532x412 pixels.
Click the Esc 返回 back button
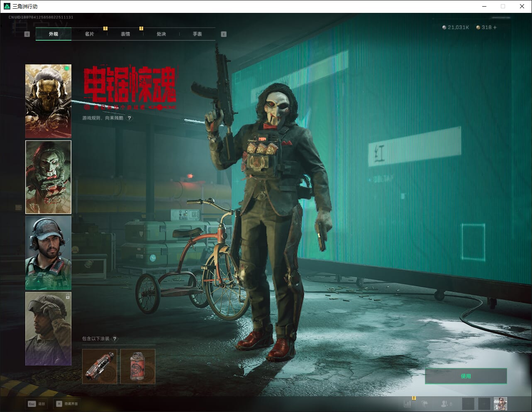(37, 404)
